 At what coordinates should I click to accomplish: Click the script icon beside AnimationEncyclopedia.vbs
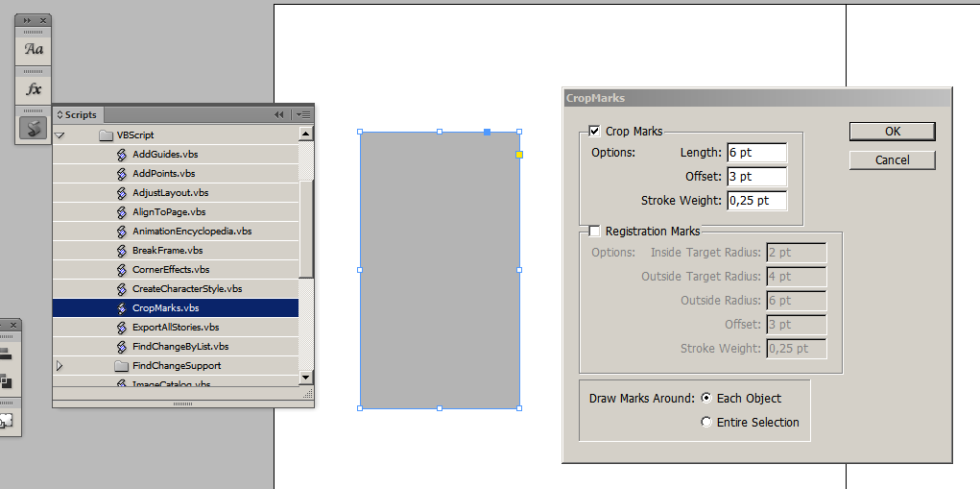tap(122, 232)
